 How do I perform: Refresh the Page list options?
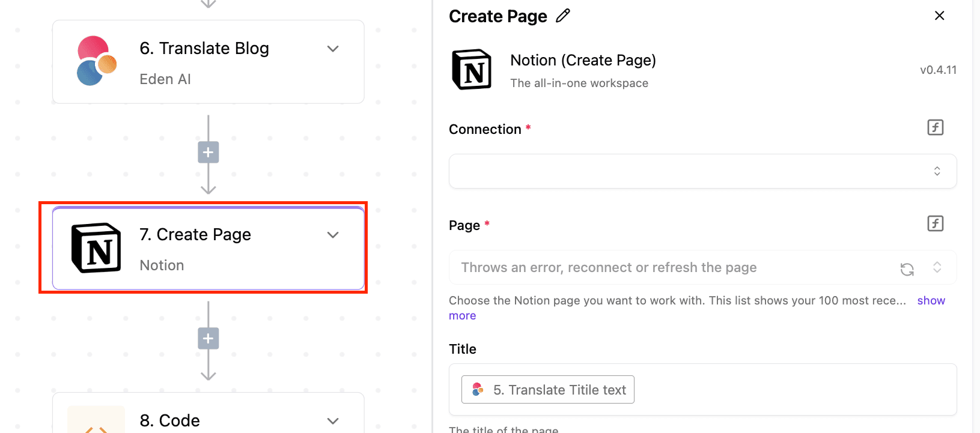907,269
